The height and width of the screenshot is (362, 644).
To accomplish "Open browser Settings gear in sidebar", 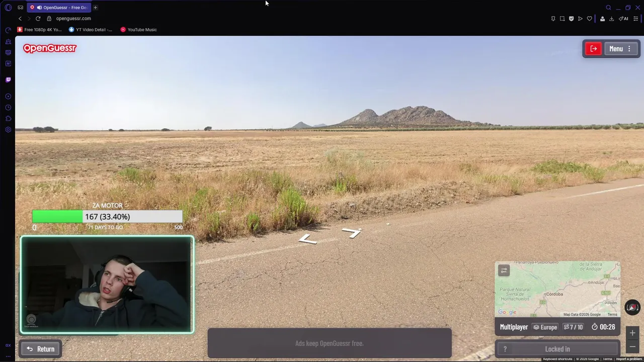I will click(8, 130).
